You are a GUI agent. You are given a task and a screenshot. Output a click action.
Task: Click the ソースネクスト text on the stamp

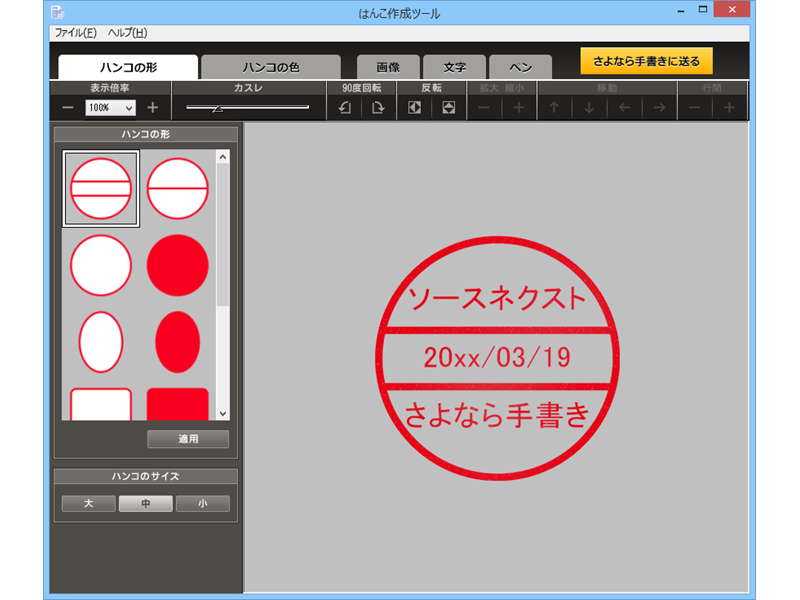[497, 298]
